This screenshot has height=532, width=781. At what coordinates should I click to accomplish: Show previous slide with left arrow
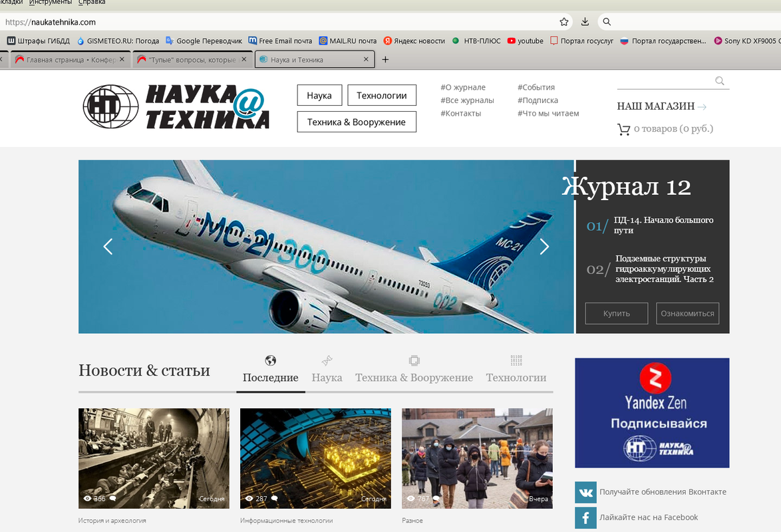(x=108, y=247)
